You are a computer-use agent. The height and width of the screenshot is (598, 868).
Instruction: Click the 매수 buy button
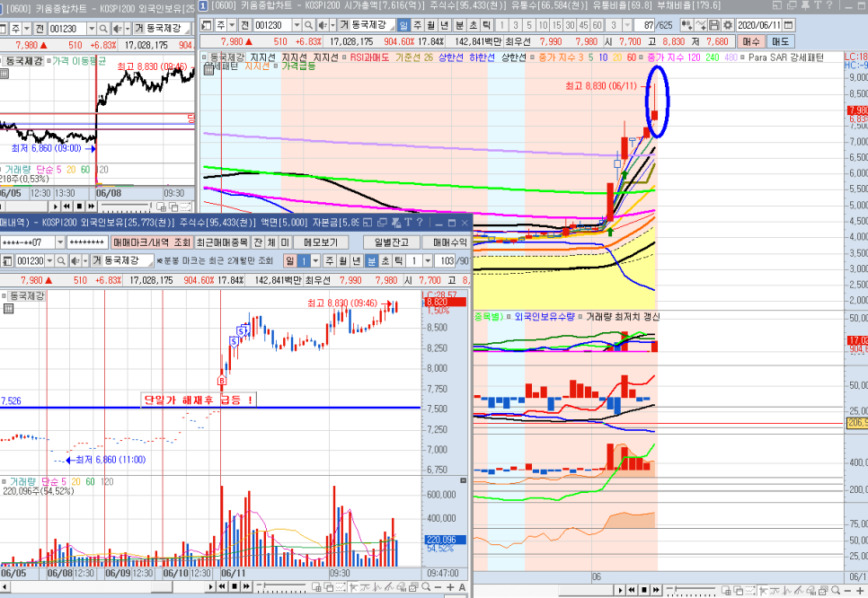[751, 41]
